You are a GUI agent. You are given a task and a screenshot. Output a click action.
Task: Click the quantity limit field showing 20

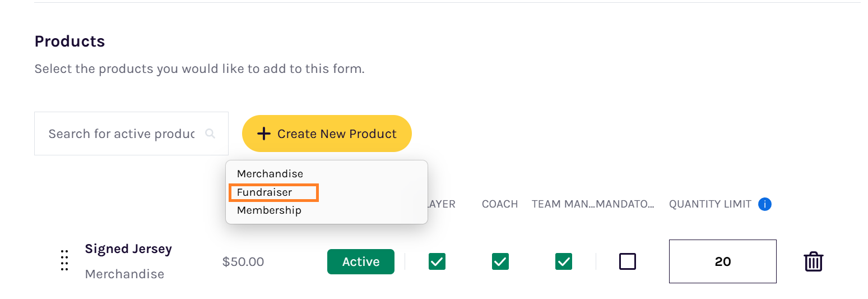coord(723,261)
